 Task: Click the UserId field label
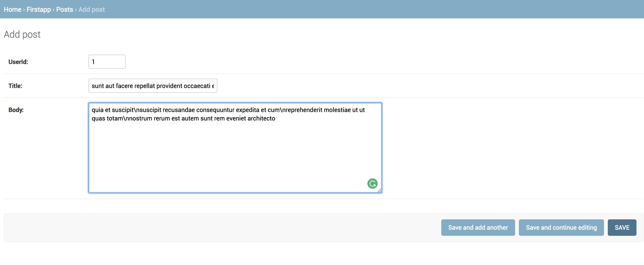[x=18, y=62]
